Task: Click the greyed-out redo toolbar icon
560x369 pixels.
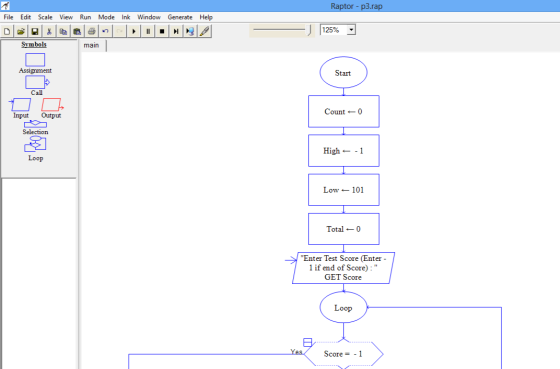Action: pyautogui.click(x=120, y=31)
